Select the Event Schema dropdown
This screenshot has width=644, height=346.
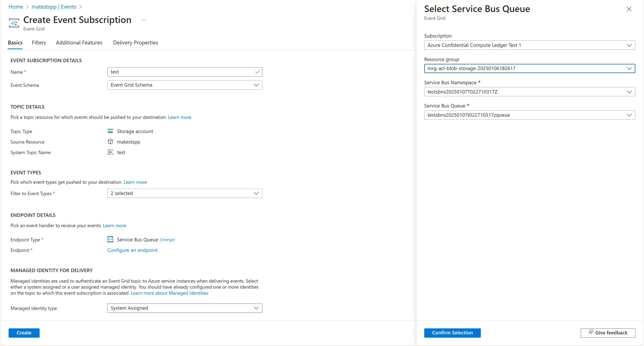point(184,85)
